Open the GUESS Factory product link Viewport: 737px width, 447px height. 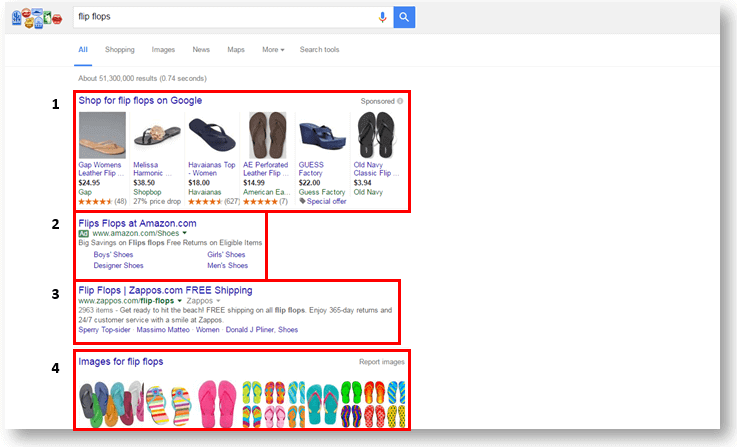pos(311,169)
